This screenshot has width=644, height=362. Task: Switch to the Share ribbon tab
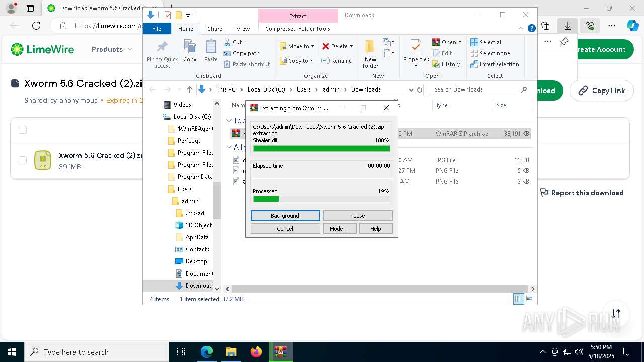coord(215,29)
